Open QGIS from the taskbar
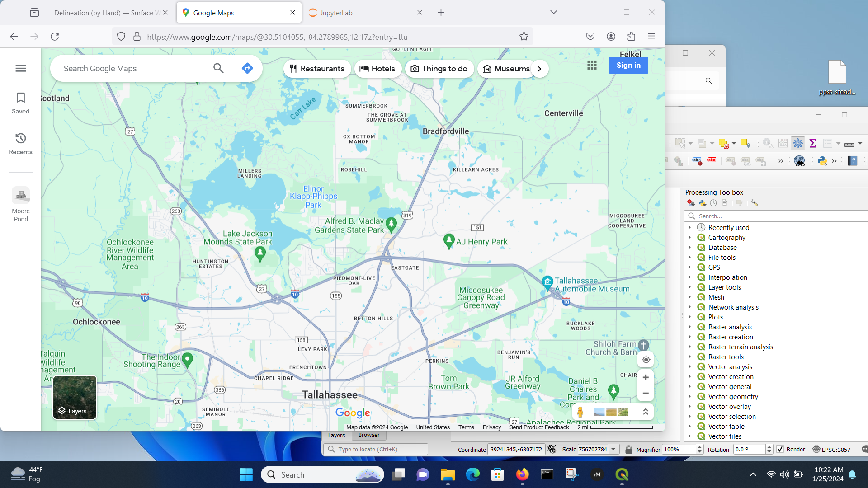868x488 pixels. [x=622, y=474]
